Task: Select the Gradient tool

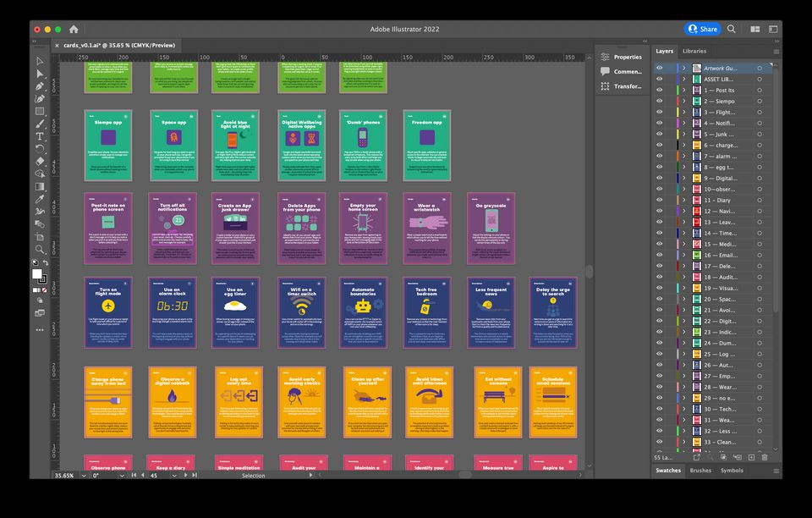Action: (x=40, y=186)
